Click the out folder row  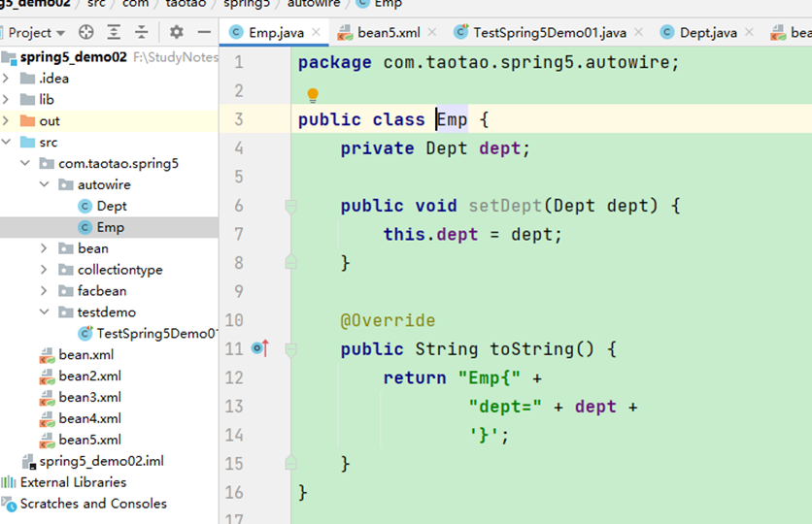[109, 120]
